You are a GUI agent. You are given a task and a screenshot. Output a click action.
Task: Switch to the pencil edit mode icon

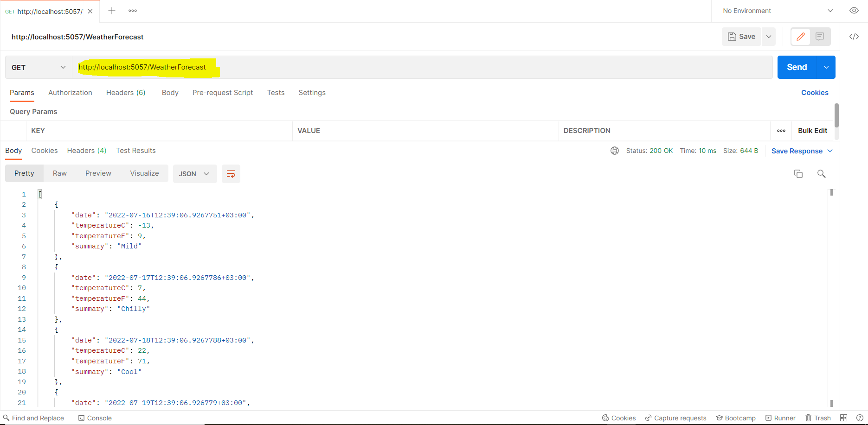(800, 37)
